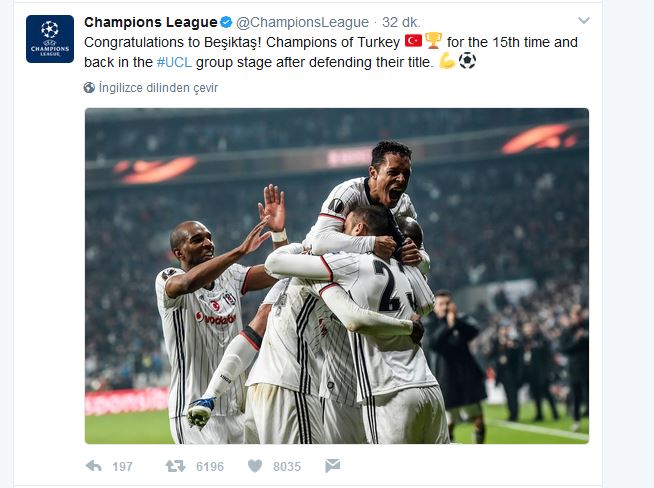Click the globe icon beside translate text
Viewport: 654px width, 488px height.
[89, 88]
